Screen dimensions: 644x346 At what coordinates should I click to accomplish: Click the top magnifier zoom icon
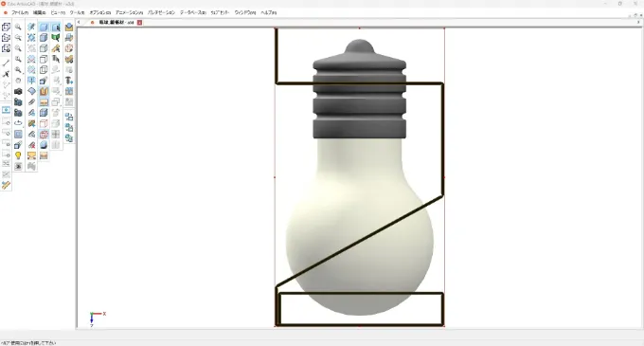18,27
